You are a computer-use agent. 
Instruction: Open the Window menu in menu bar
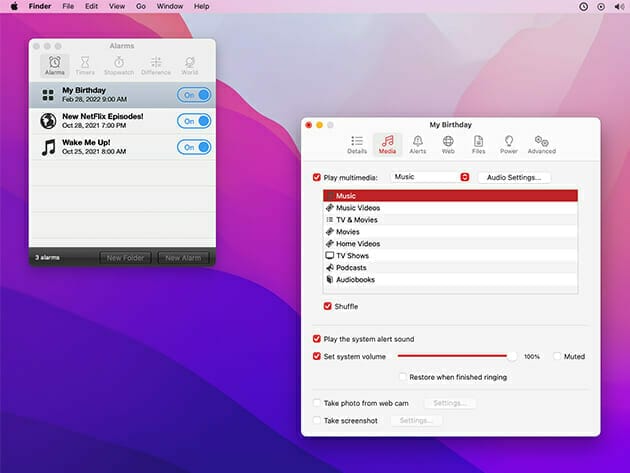(170, 6)
